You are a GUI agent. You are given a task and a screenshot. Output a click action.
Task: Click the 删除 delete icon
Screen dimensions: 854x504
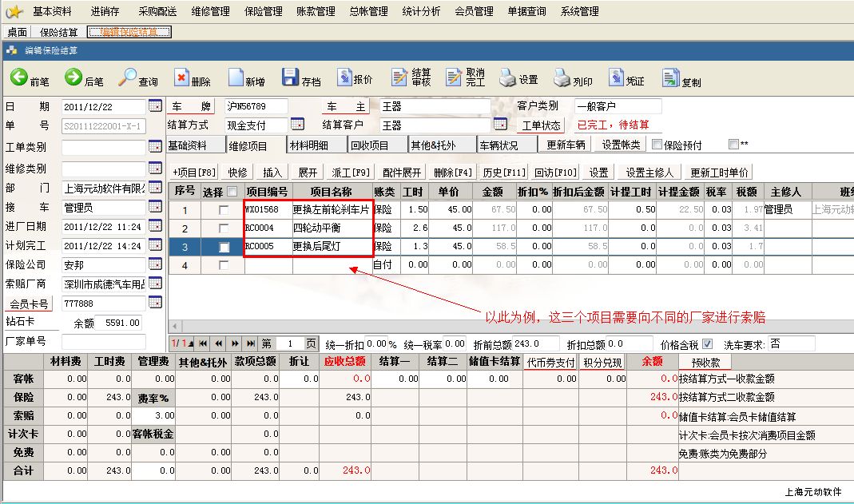[181, 78]
